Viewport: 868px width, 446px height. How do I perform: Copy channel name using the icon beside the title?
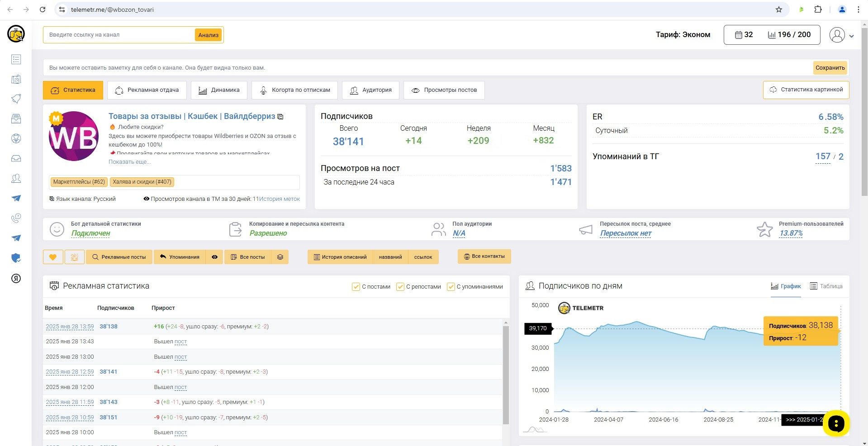[x=280, y=117]
